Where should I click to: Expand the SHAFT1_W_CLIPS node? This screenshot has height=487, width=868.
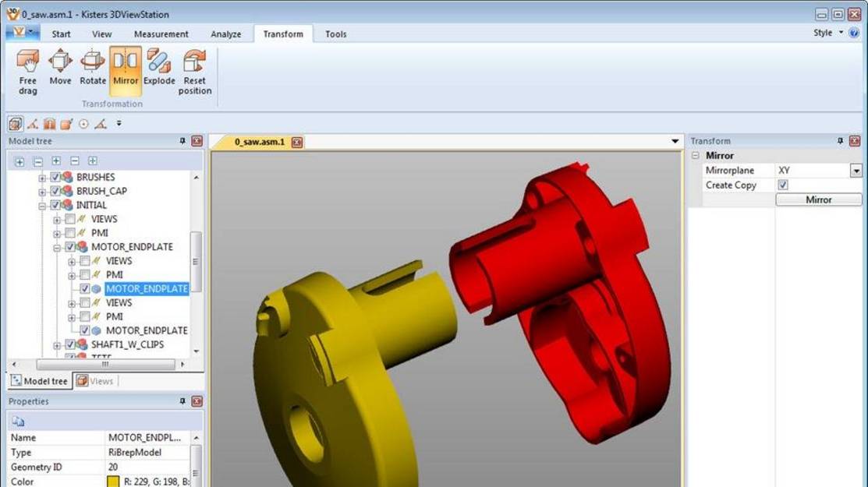[57, 345]
